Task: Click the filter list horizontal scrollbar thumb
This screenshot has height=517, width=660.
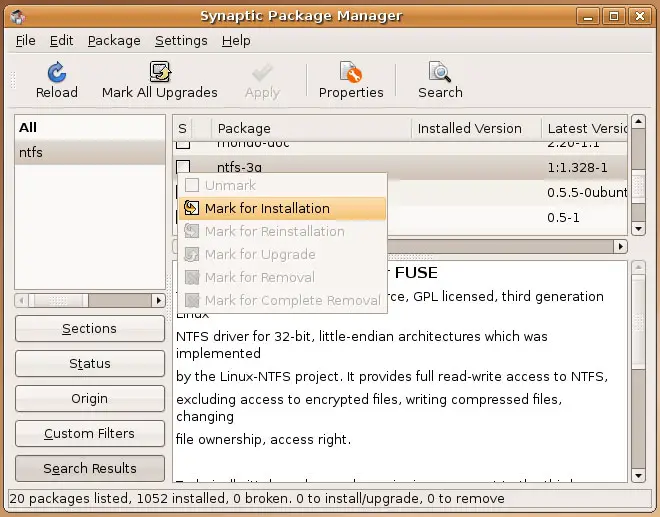Action: point(58,300)
